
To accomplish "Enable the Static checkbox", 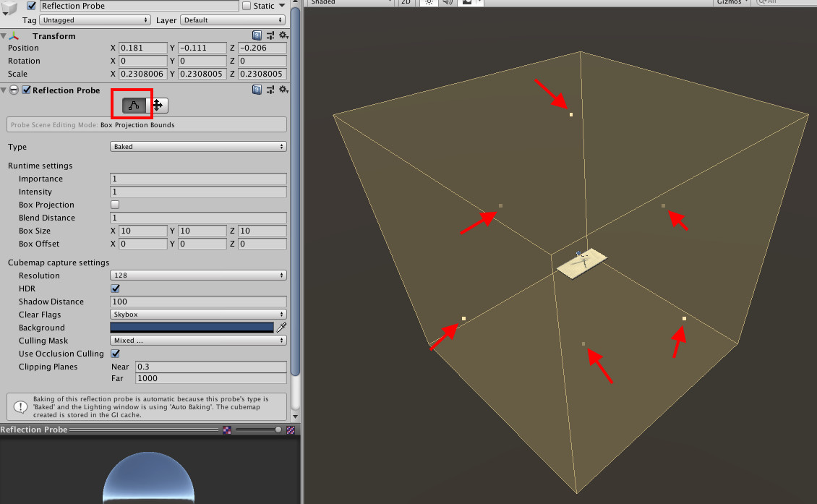I will point(247,6).
